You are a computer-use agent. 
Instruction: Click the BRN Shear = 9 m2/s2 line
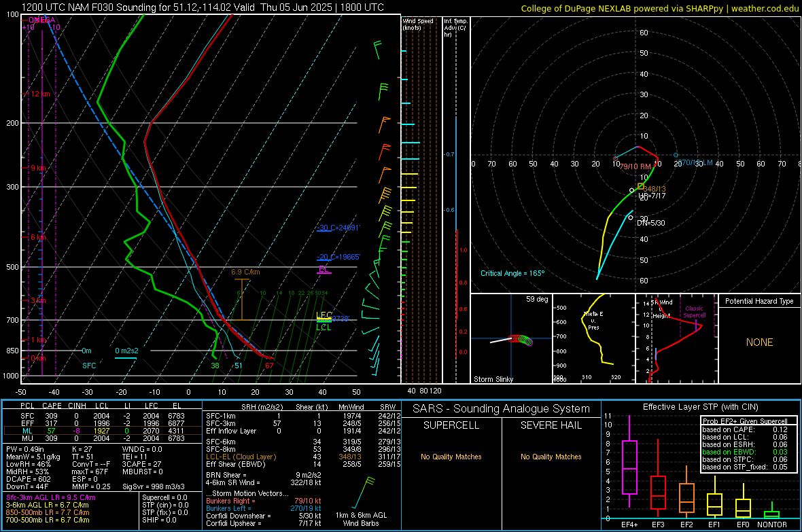[263, 475]
